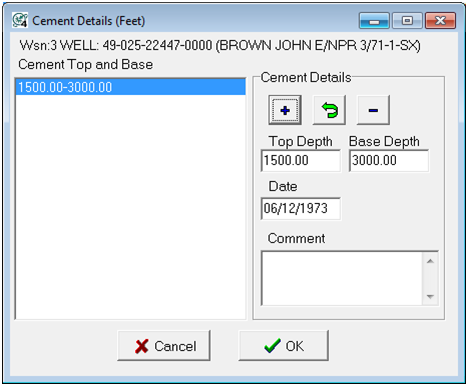Screen dimensions: 468x386
Task: Click the green checkmark icon on OK
Action: click(272, 346)
